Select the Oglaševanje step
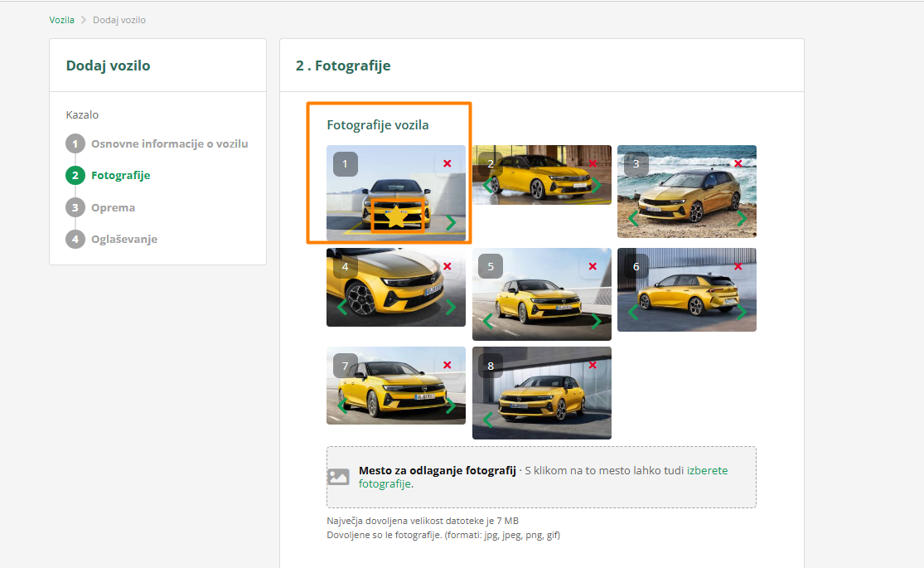924x568 pixels. [123, 239]
